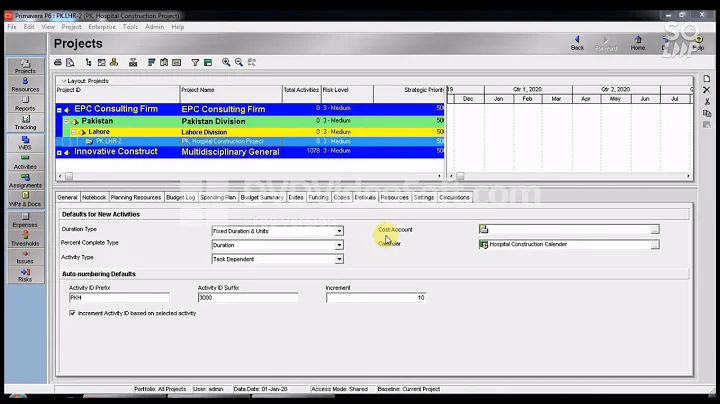
Task: Open Resources in the left sidebar
Action: 25,85
